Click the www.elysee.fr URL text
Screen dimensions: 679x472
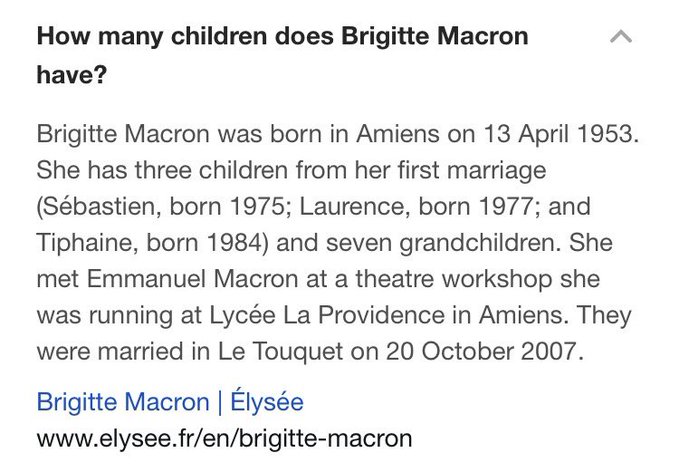pyautogui.click(x=224, y=438)
